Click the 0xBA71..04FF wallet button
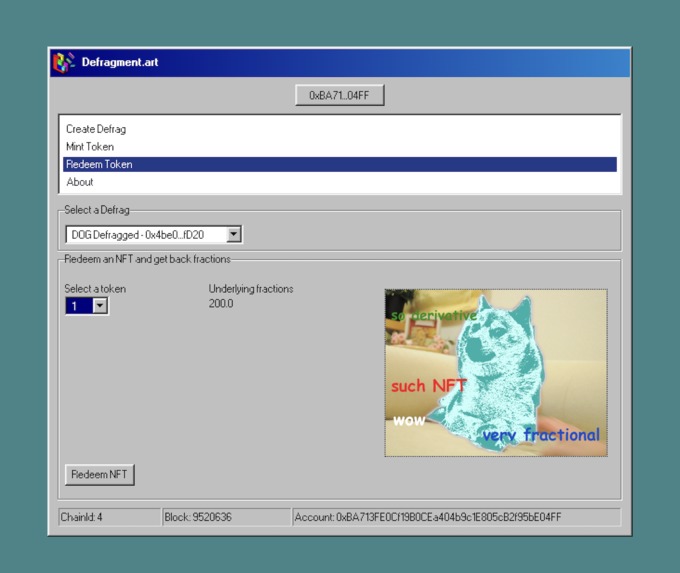Viewport: 680px width, 573px height. tap(340, 95)
